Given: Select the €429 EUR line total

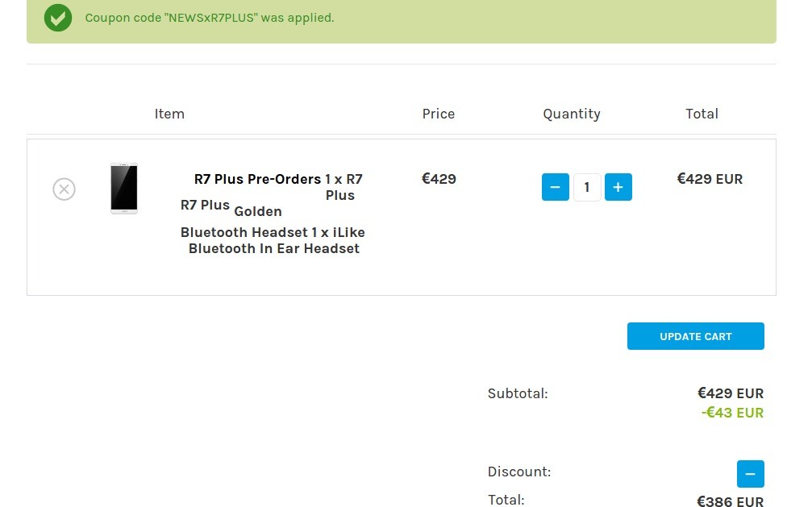Looking at the screenshot, I should (x=710, y=179).
